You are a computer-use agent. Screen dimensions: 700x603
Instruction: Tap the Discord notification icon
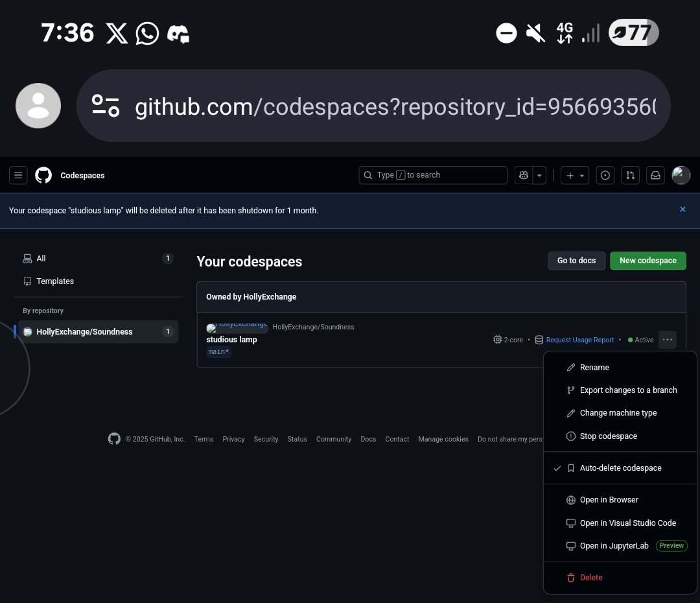[x=178, y=34]
